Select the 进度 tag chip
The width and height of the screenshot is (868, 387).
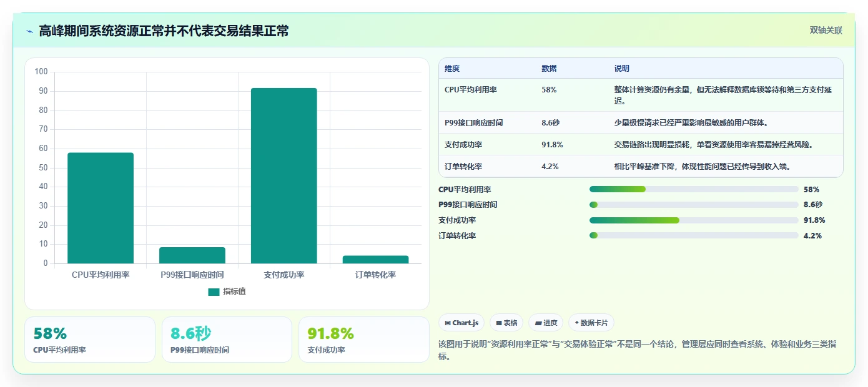pos(546,323)
